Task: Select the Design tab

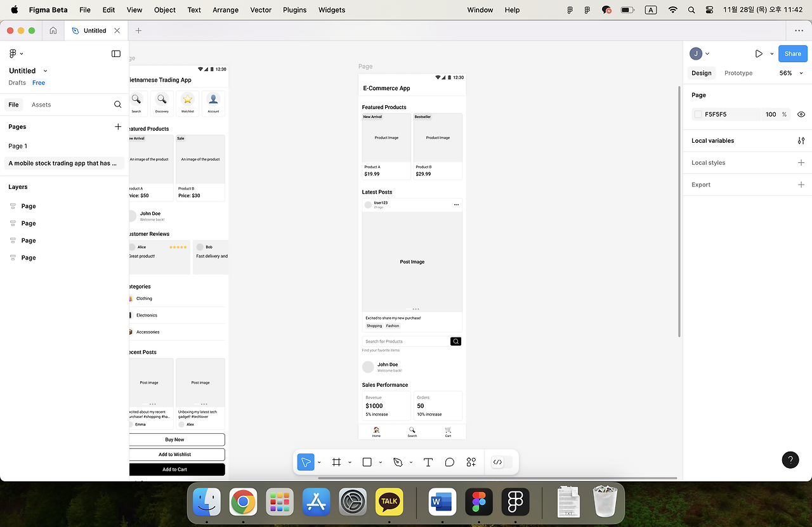Action: [x=702, y=73]
